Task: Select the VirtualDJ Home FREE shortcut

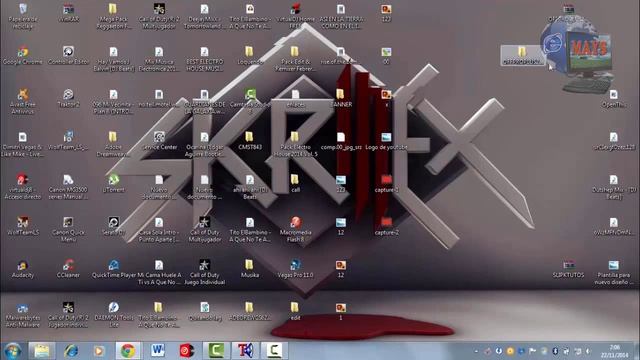Action: click(296, 16)
